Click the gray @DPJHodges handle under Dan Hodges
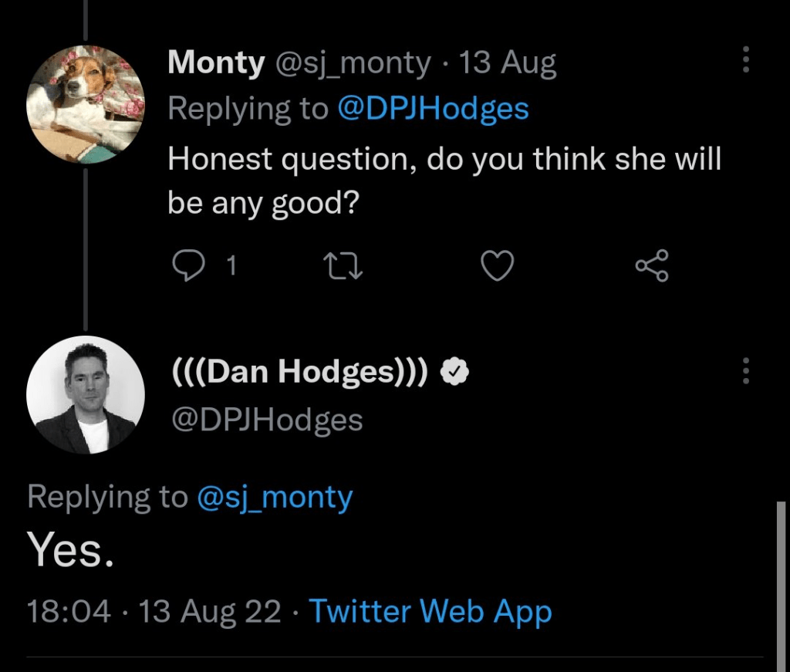 [265, 420]
